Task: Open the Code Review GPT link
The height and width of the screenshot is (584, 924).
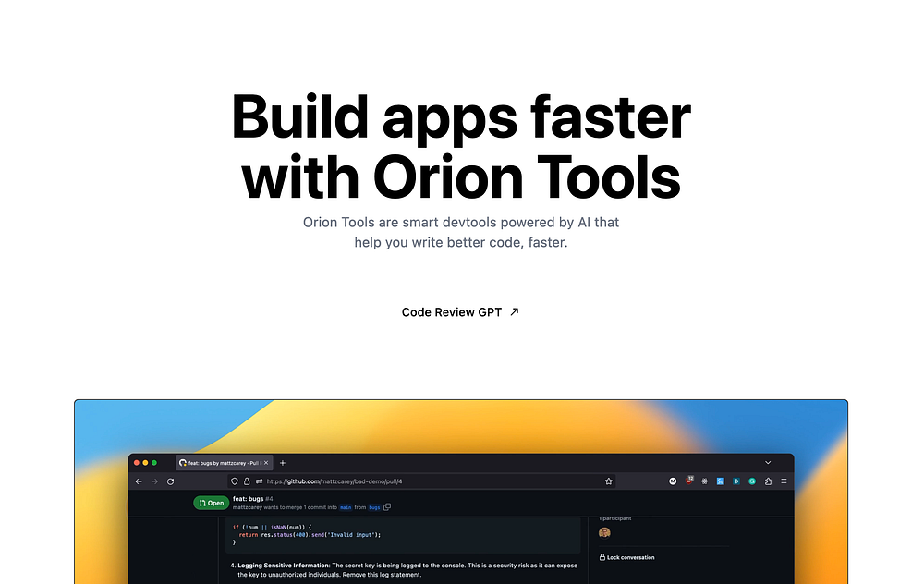Action: coord(460,312)
